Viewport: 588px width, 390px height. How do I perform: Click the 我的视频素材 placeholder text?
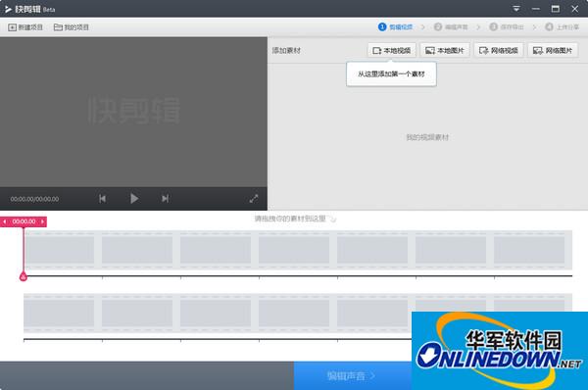pos(427,137)
